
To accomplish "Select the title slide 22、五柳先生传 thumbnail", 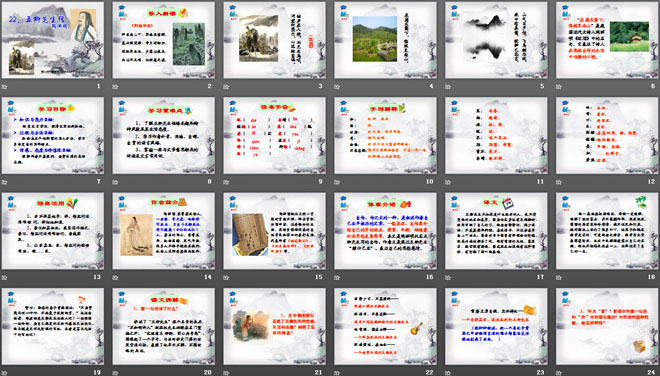I will (53, 40).
